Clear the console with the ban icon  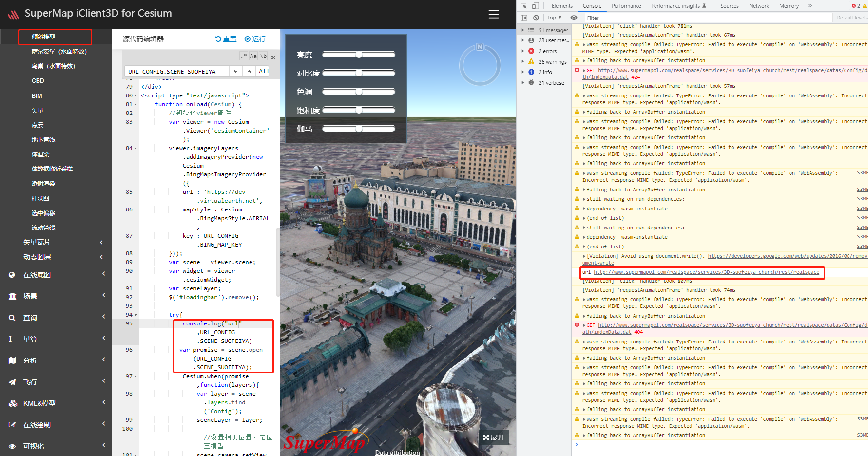(x=536, y=18)
